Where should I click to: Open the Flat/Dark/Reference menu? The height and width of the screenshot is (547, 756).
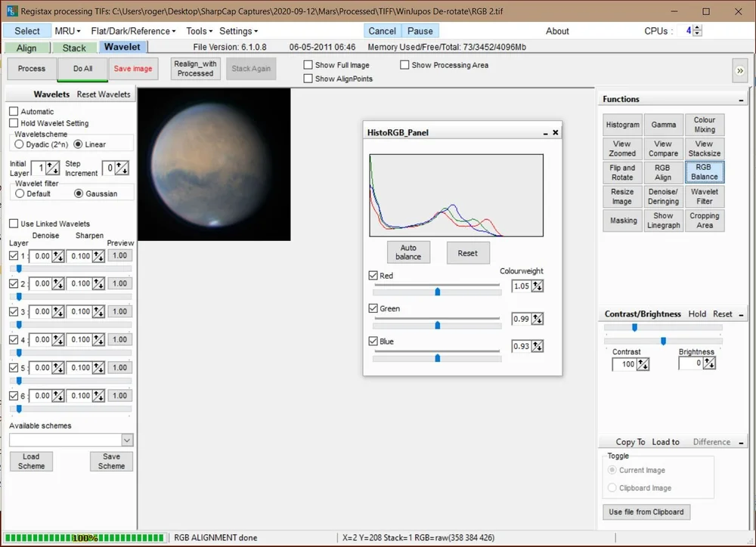point(133,31)
